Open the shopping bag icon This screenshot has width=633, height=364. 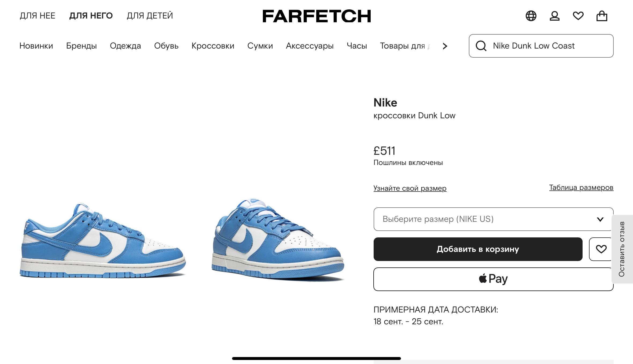click(602, 16)
